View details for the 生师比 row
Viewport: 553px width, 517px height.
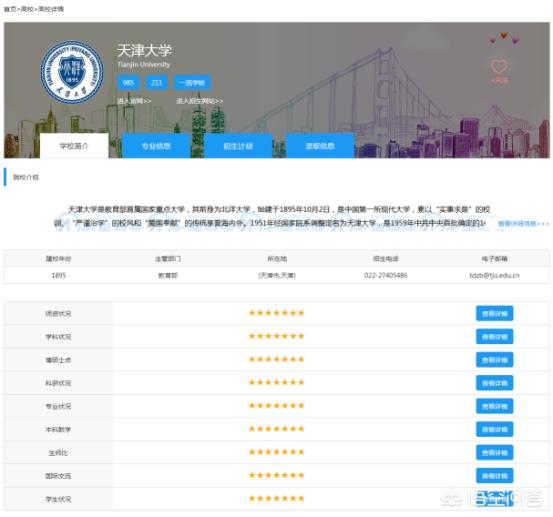tap(494, 452)
